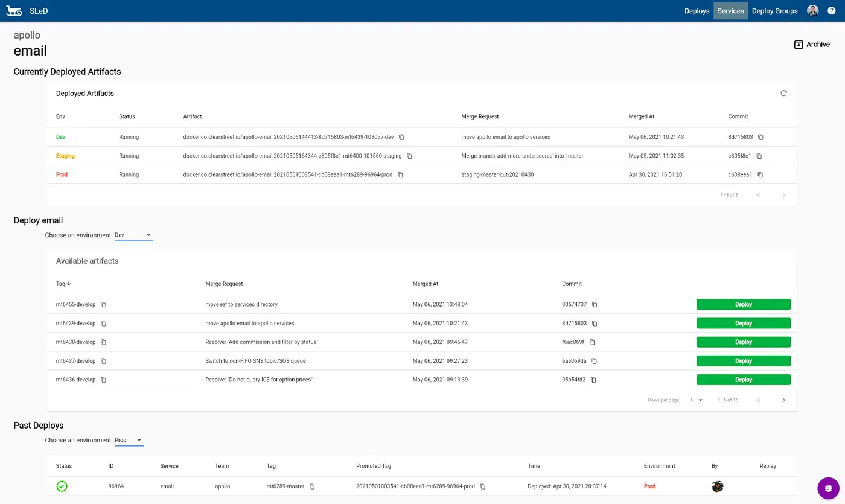Go to previous page of available artifacts
The width and height of the screenshot is (845, 504).
tap(759, 400)
